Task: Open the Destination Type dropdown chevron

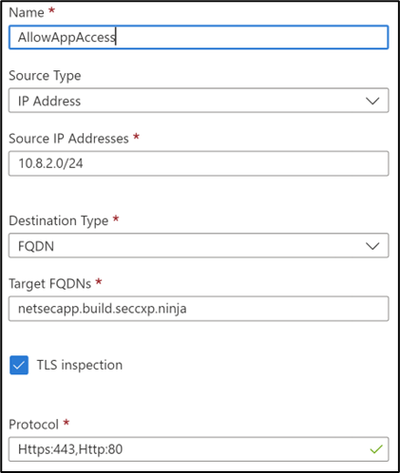Action: click(372, 246)
